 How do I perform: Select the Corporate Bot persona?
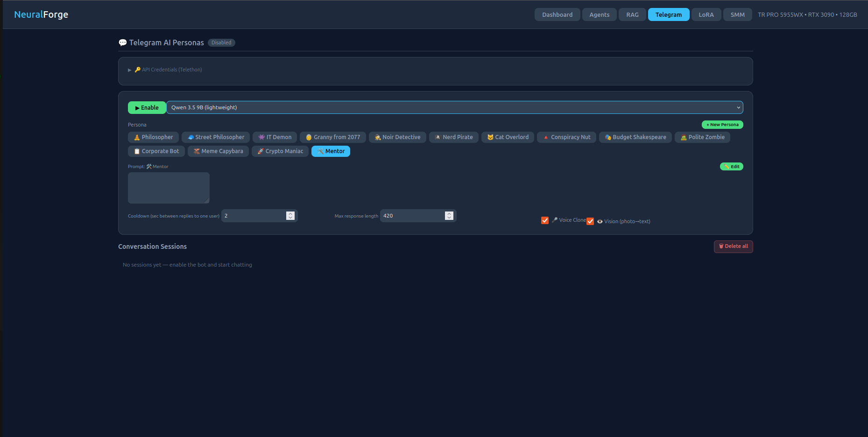coord(156,151)
